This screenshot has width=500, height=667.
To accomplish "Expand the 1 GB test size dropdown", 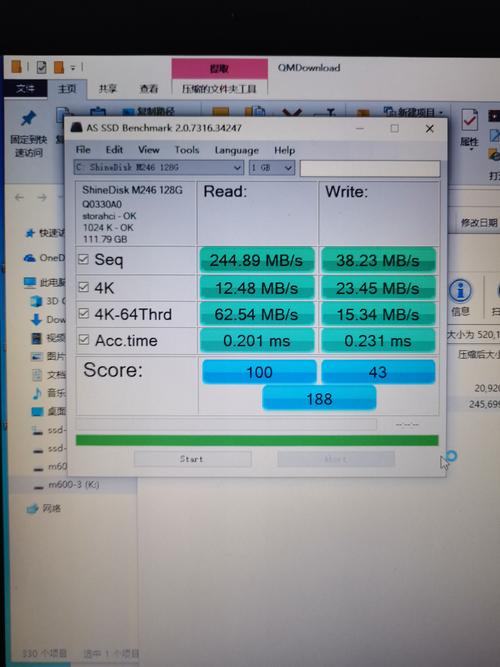I will [271, 168].
